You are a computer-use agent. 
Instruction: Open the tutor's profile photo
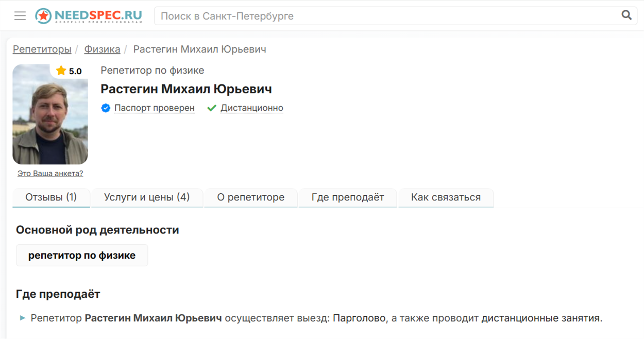50,114
